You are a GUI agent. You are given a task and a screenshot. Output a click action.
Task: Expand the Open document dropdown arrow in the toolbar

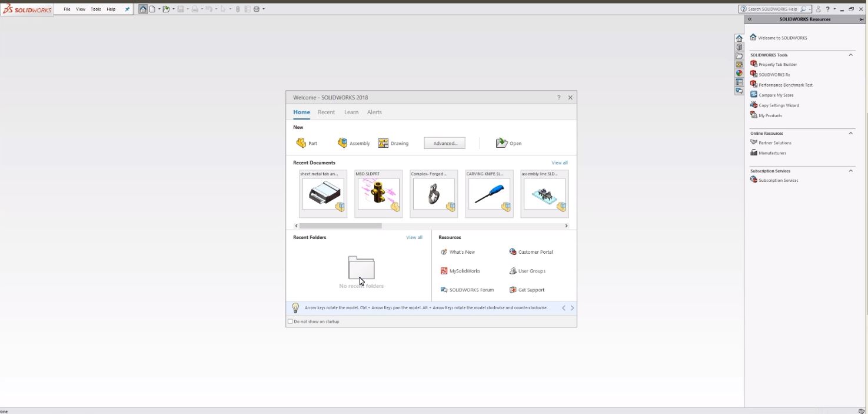point(174,9)
